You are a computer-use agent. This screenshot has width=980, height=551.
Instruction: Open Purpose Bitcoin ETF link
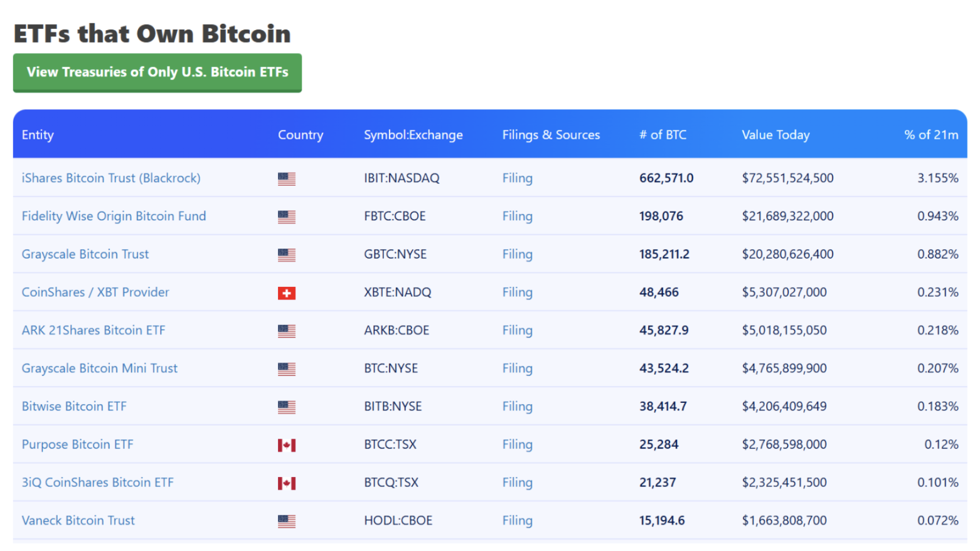click(78, 444)
